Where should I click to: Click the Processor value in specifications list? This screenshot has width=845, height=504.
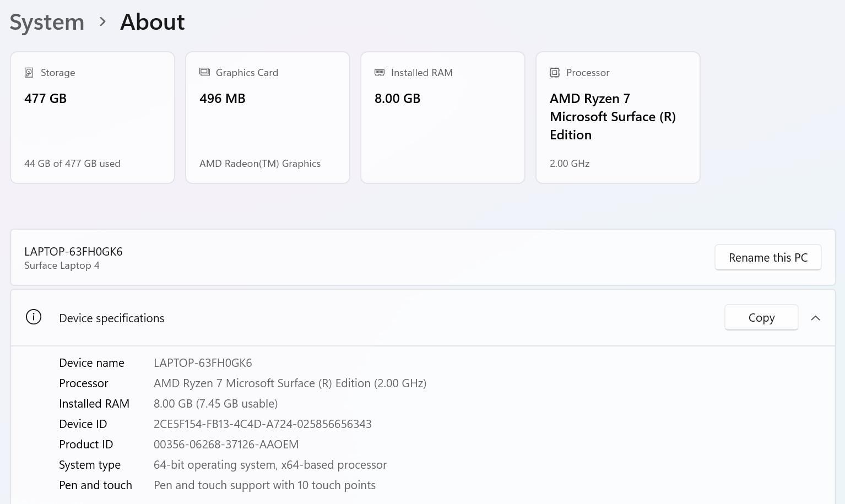[290, 383]
